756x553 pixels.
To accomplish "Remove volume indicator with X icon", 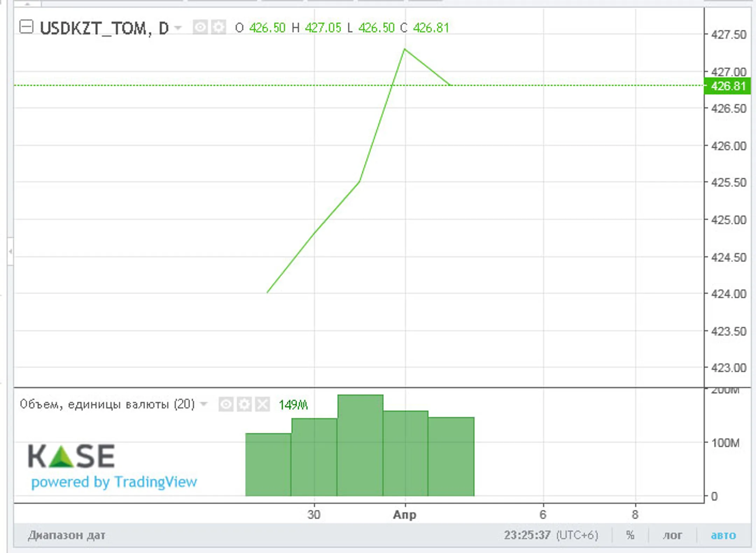I will 262,405.
